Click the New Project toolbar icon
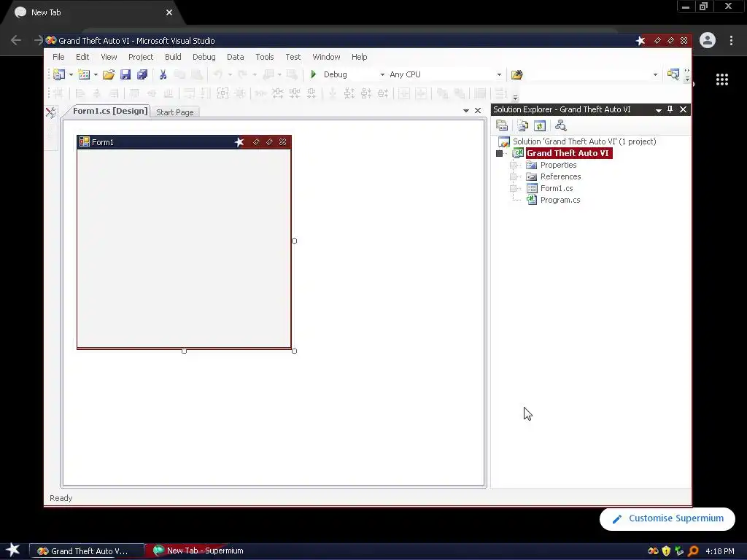The height and width of the screenshot is (560, 747). [59, 74]
